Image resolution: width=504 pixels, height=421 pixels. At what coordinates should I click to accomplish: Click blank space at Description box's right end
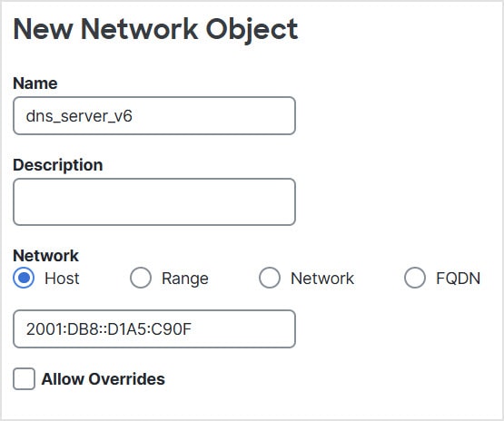(x=276, y=201)
